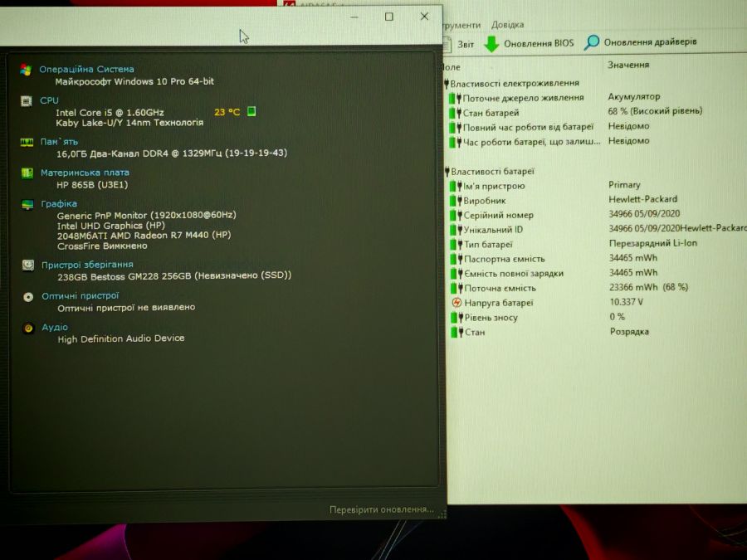
Task: Open the Довідка menu in AIDA64
Action: pos(507,24)
